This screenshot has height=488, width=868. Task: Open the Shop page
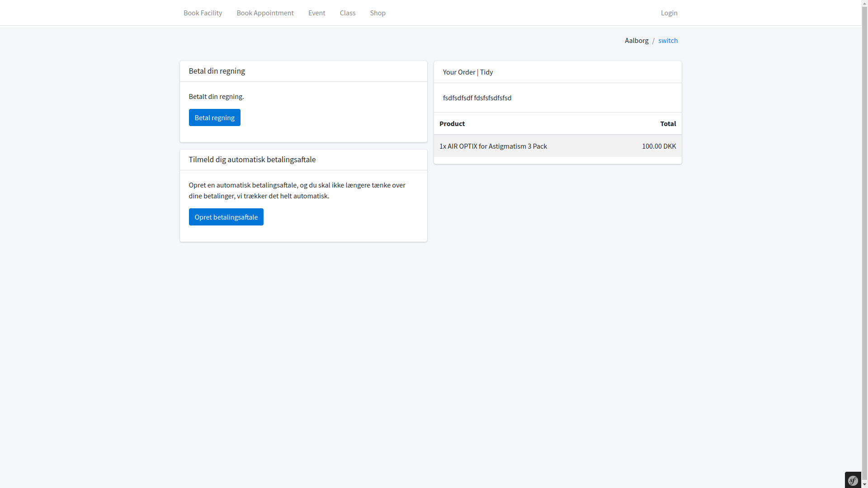click(377, 13)
